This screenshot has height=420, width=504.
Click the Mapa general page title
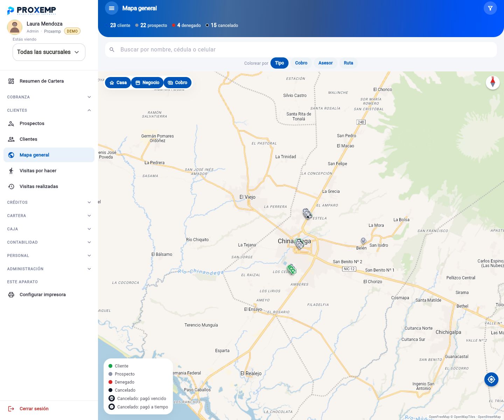pos(140,8)
